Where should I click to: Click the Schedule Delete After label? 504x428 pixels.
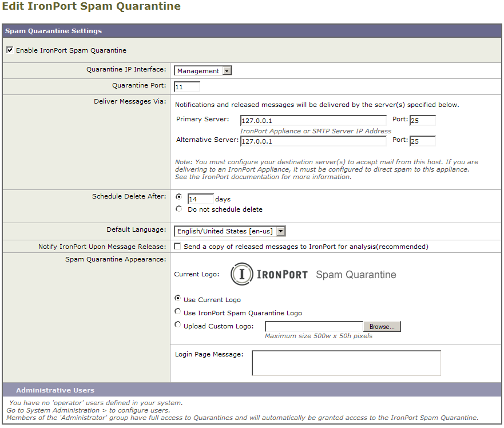point(129,196)
